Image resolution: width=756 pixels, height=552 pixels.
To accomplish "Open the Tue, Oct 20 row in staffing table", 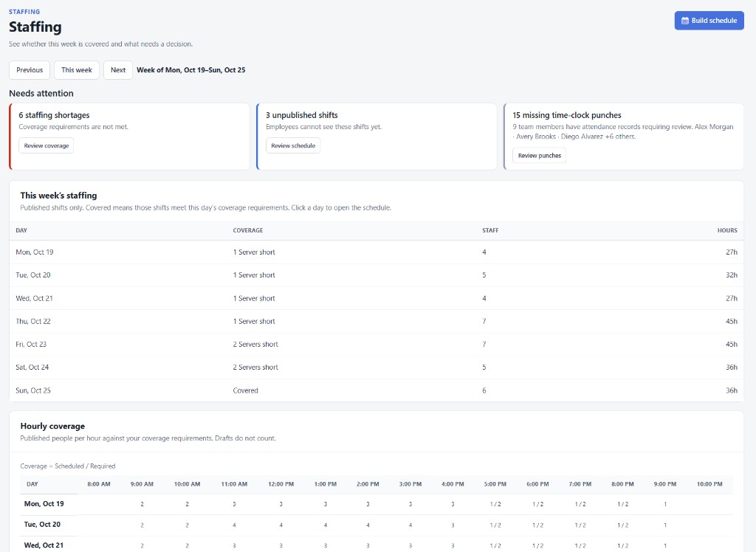I will [377, 275].
